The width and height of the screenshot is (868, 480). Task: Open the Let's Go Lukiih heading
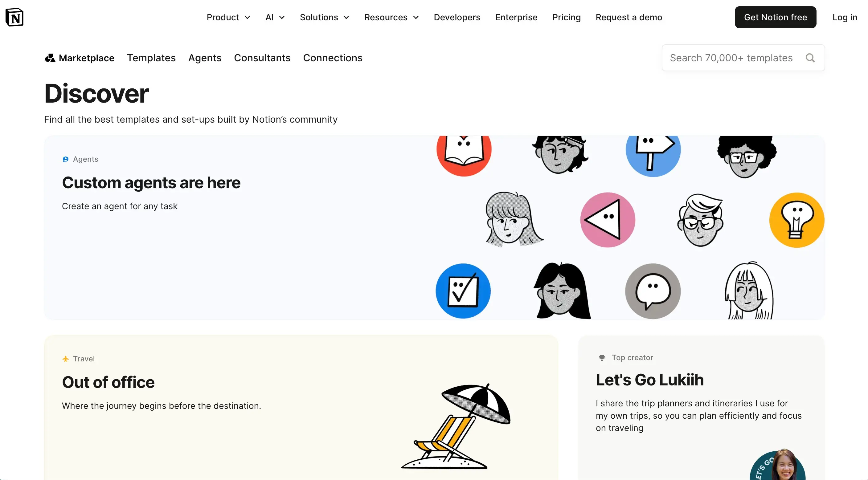(650, 380)
